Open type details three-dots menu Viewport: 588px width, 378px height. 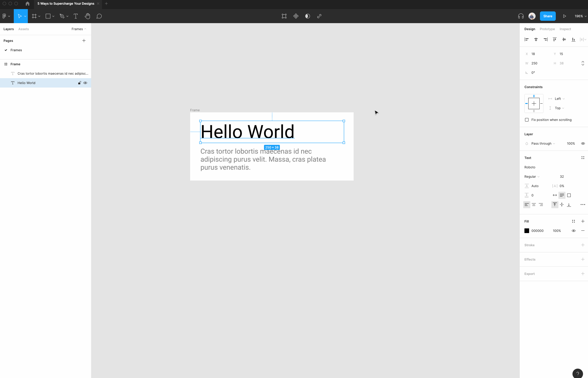583,205
